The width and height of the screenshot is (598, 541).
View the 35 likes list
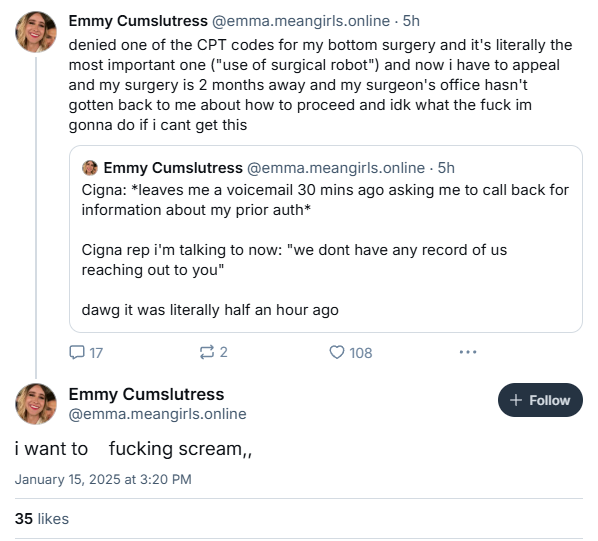42,519
